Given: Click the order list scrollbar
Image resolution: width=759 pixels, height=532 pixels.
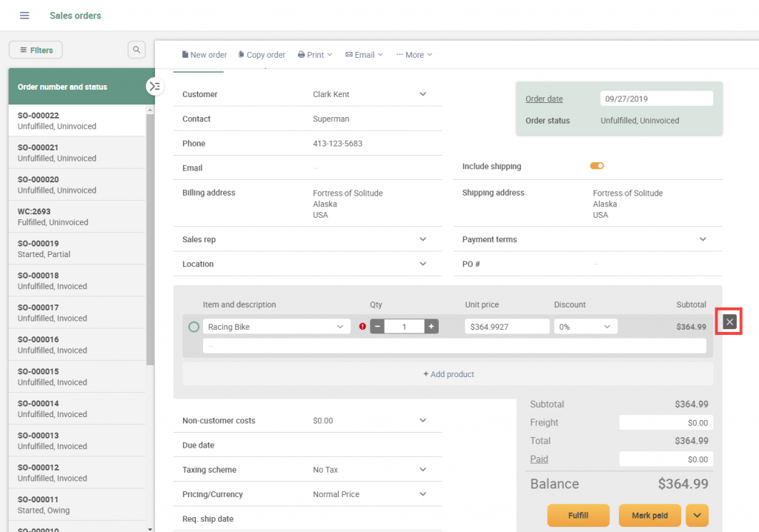Looking at the screenshot, I should click(150, 239).
